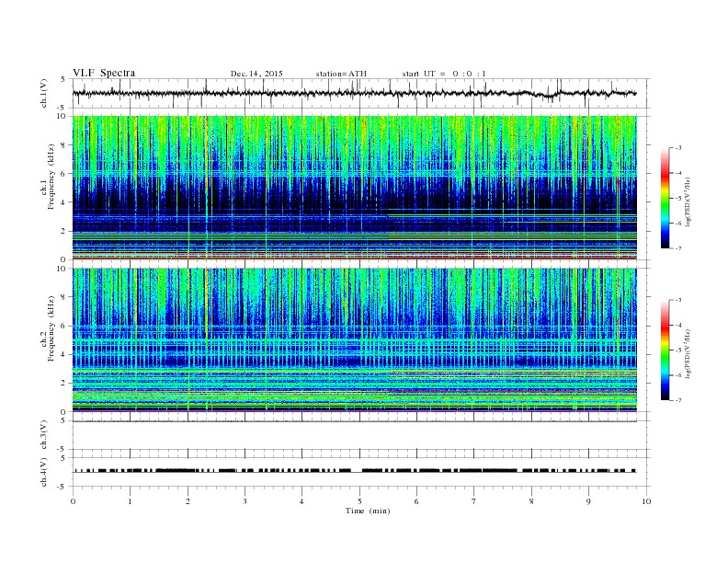Click the "2" kHz tick on ch.2 frequency axis
The image size is (728, 563).
63,384
